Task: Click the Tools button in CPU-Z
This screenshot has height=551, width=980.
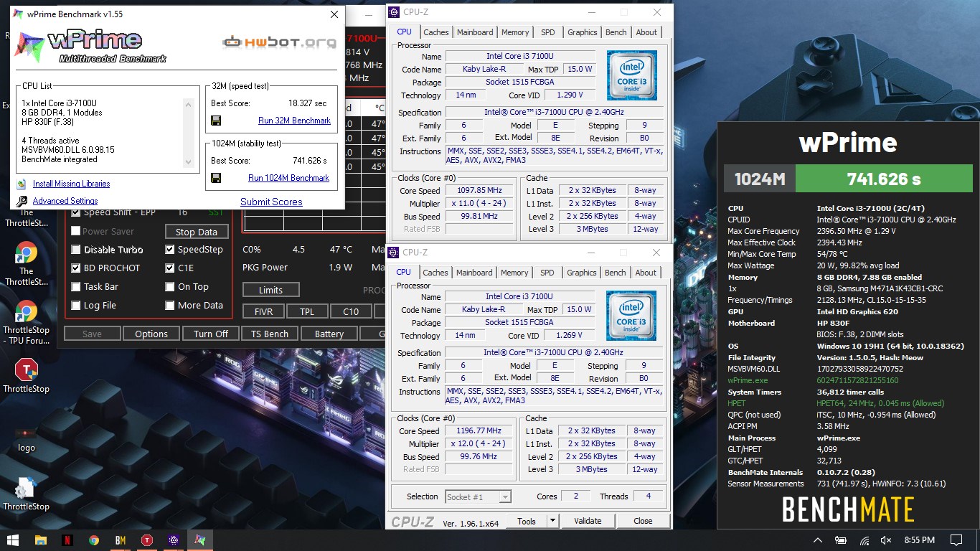Action: tap(527, 522)
